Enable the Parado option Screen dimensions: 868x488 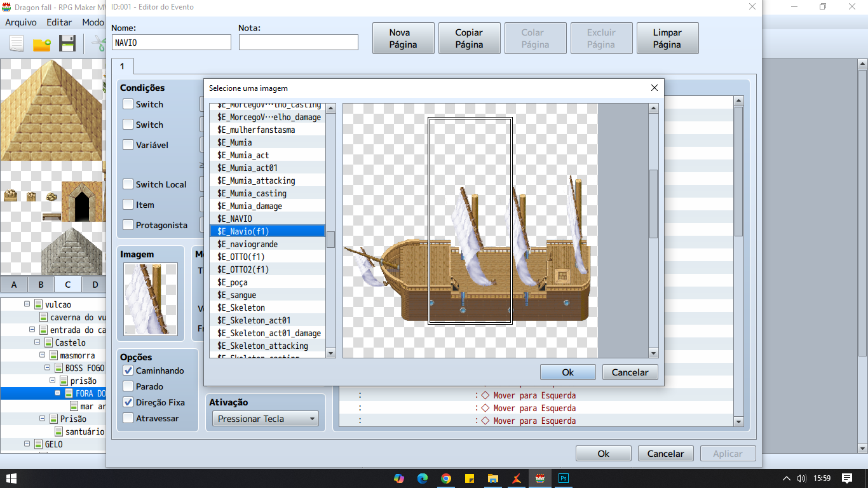coord(128,386)
